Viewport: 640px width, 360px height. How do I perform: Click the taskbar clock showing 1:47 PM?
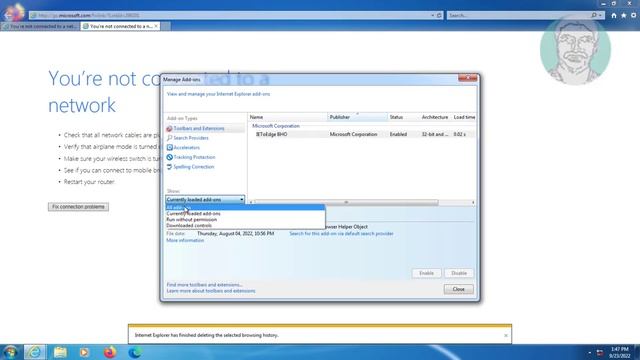pyautogui.click(x=620, y=353)
